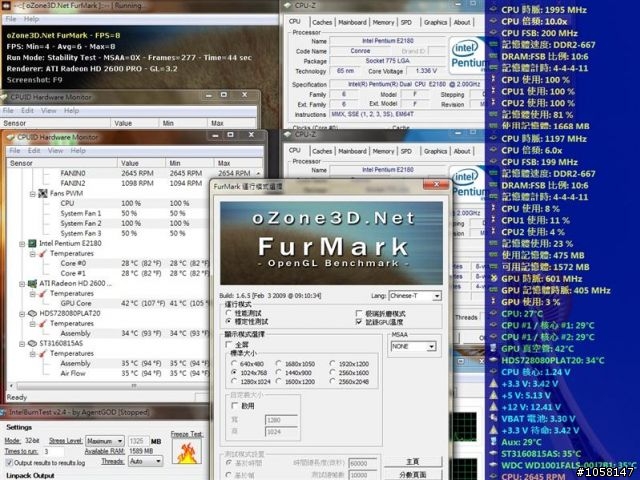Image resolution: width=640 pixels, height=480 pixels.
Task: Open View menu in front Hardware Monitor
Action: [55, 151]
